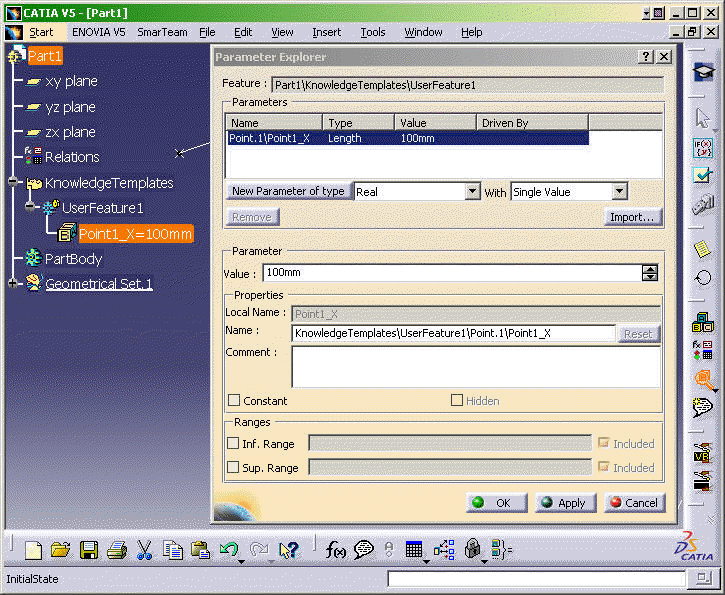Open the Tools menu
Viewport: 725px width, 595px height.
click(x=373, y=32)
